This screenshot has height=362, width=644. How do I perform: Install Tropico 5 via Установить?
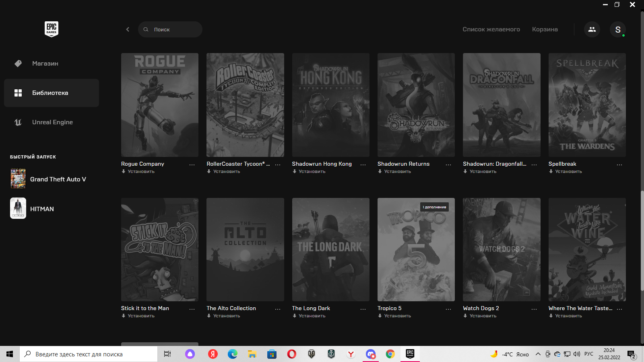click(394, 316)
